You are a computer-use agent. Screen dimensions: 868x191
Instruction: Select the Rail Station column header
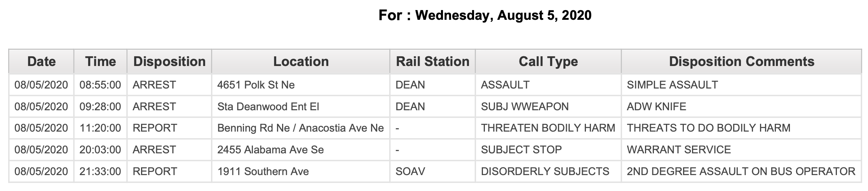tap(432, 61)
